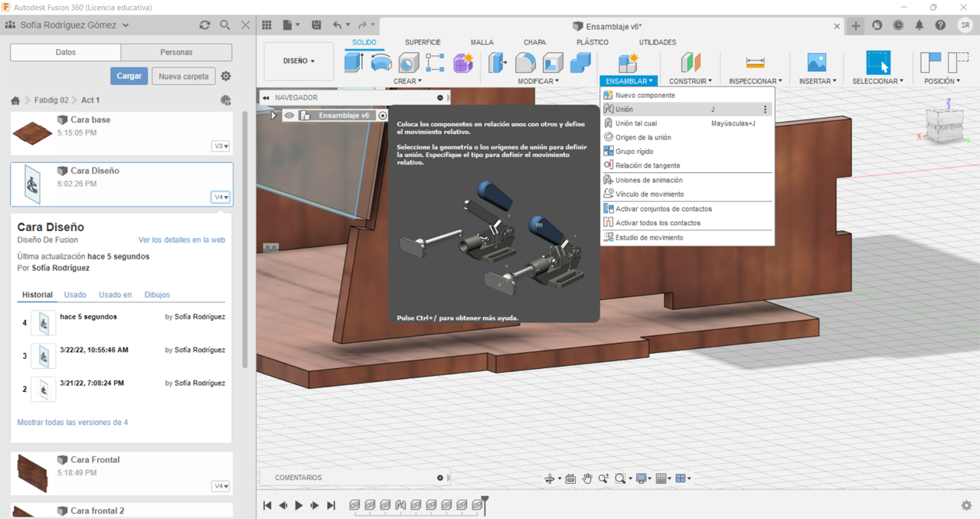
Task: Open the CONSTRUIR dropdown menu
Action: point(691,81)
